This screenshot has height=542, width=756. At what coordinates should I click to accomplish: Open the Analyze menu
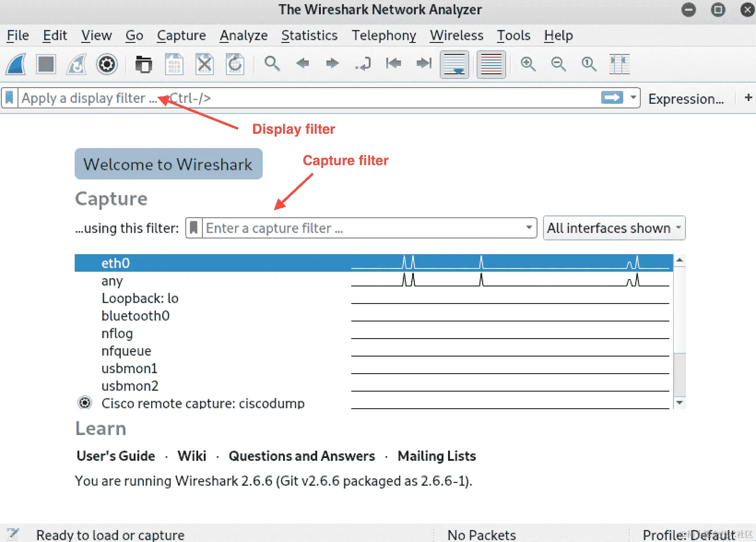click(x=243, y=36)
